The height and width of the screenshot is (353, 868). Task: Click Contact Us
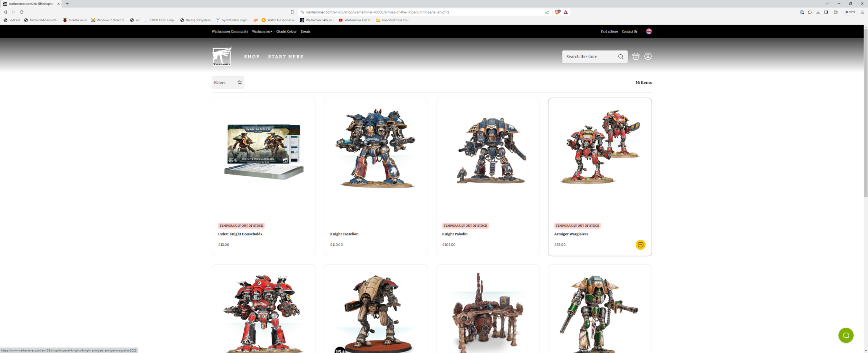[629, 31]
